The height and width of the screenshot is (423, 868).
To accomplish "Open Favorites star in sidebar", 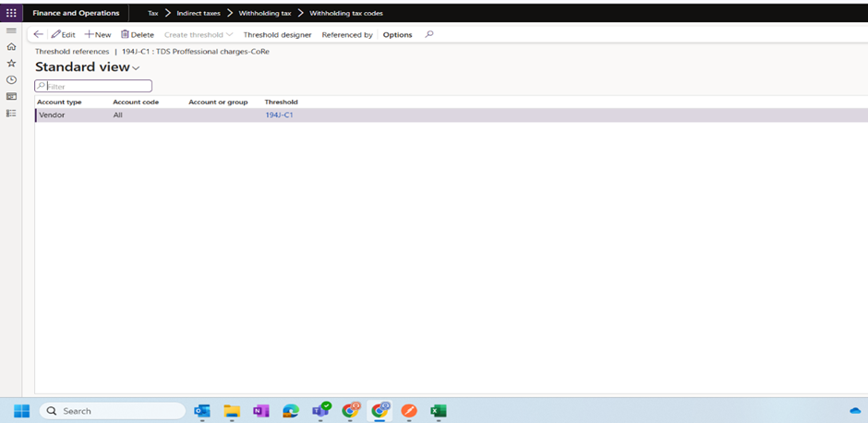I will pyautogui.click(x=11, y=63).
